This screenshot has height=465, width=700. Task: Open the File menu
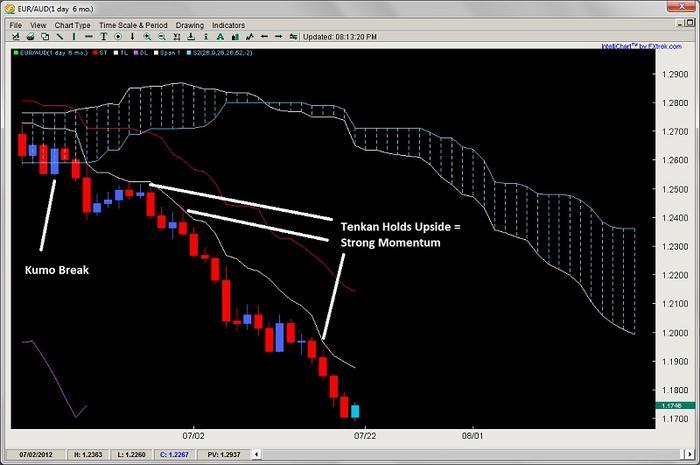click(15, 24)
